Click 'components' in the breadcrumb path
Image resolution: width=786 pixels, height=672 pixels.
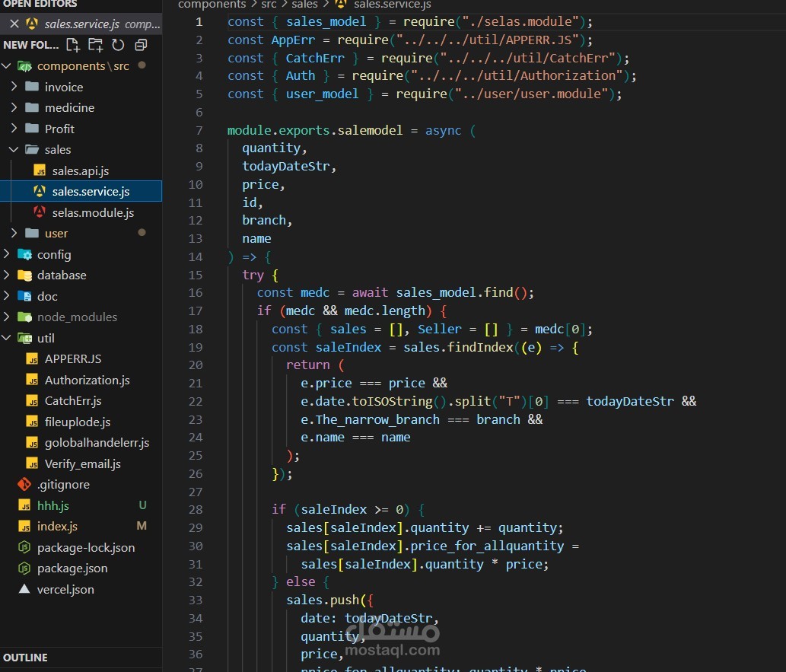click(x=212, y=5)
